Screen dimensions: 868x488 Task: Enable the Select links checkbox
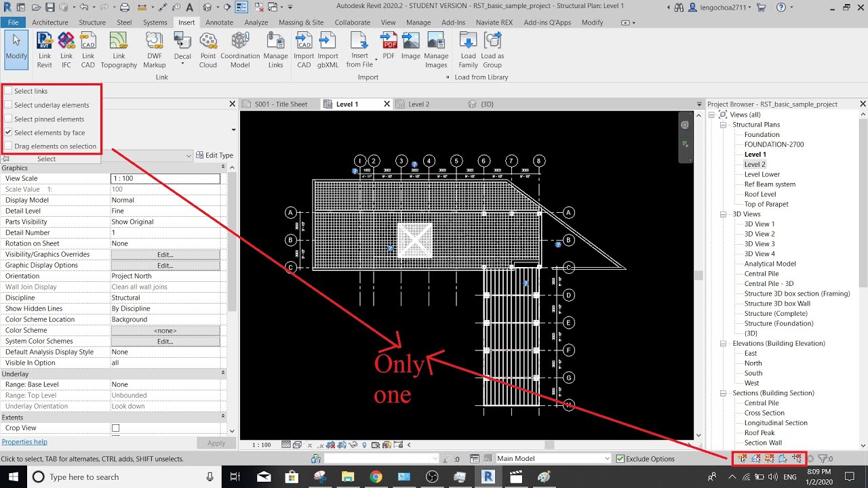[x=9, y=91]
